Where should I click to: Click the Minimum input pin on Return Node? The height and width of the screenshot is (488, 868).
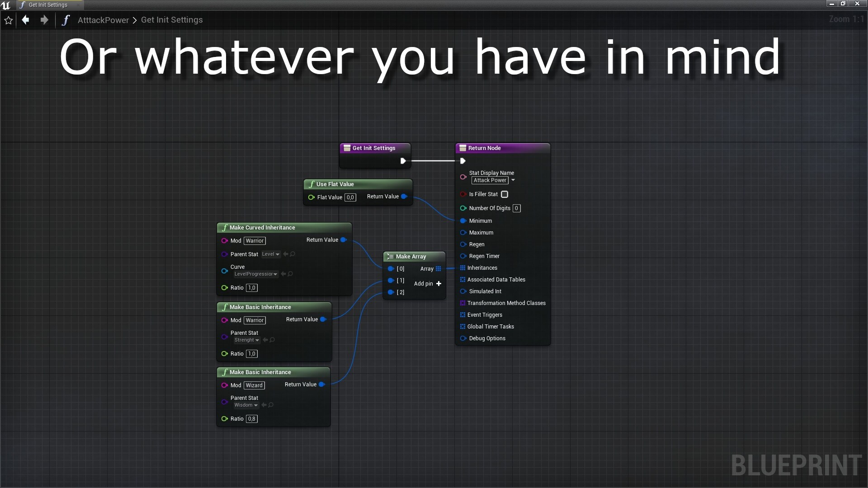pos(463,221)
